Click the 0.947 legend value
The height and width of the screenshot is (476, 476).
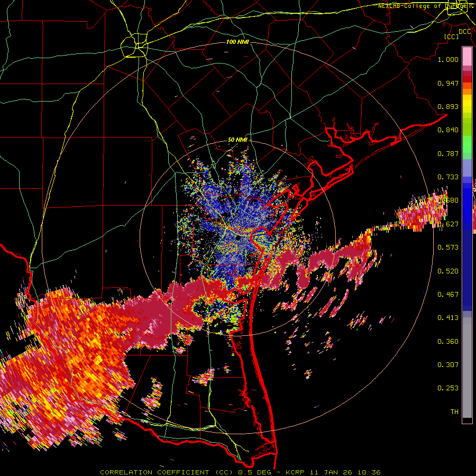448,83
